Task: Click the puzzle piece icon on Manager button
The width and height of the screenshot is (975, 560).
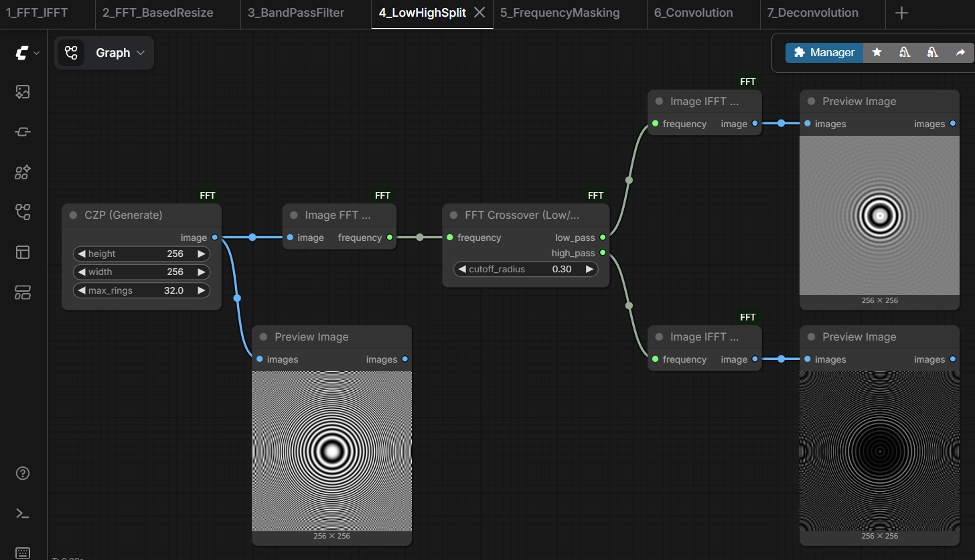Action: coord(799,52)
